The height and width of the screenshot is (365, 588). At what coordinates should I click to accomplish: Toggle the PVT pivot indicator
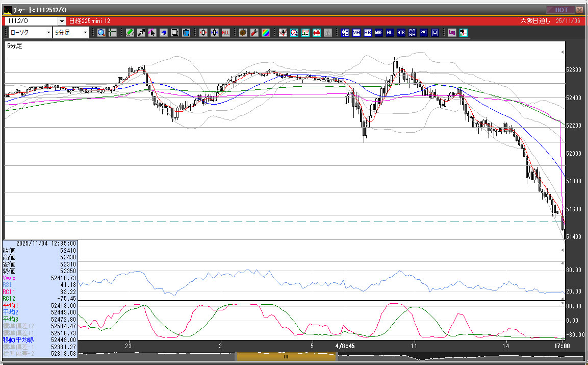pyautogui.click(x=424, y=33)
